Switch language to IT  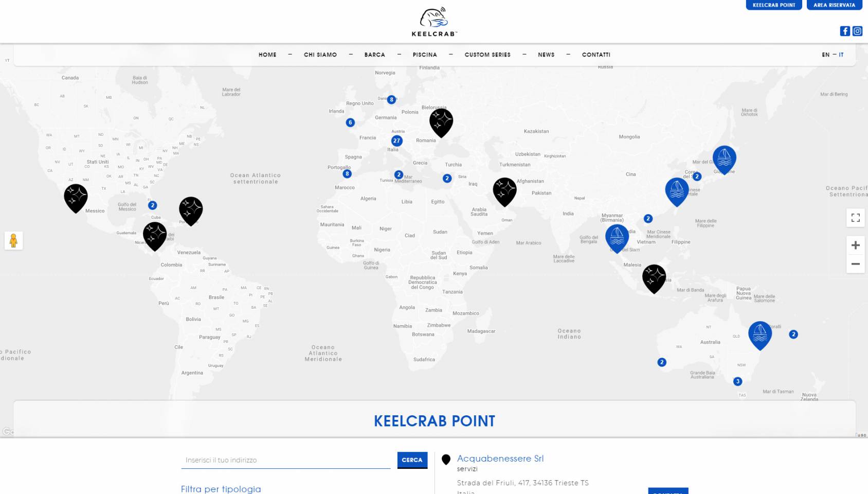[x=841, y=55]
